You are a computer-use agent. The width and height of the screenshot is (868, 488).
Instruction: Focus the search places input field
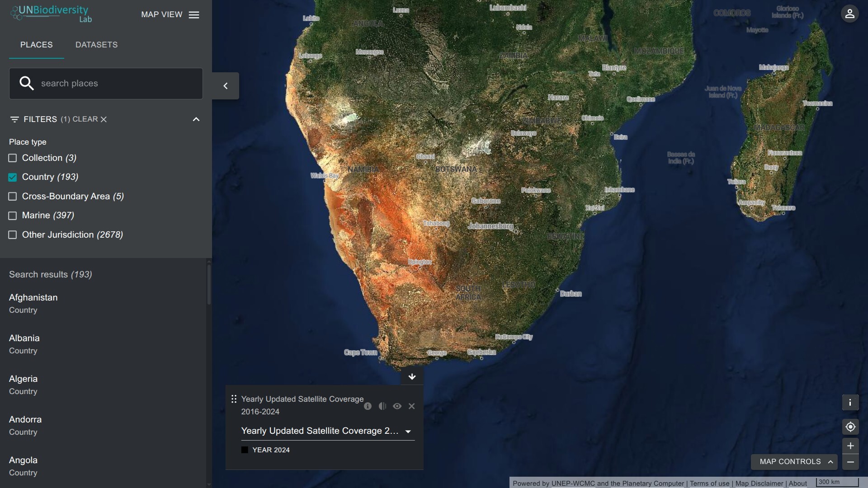[x=106, y=84]
